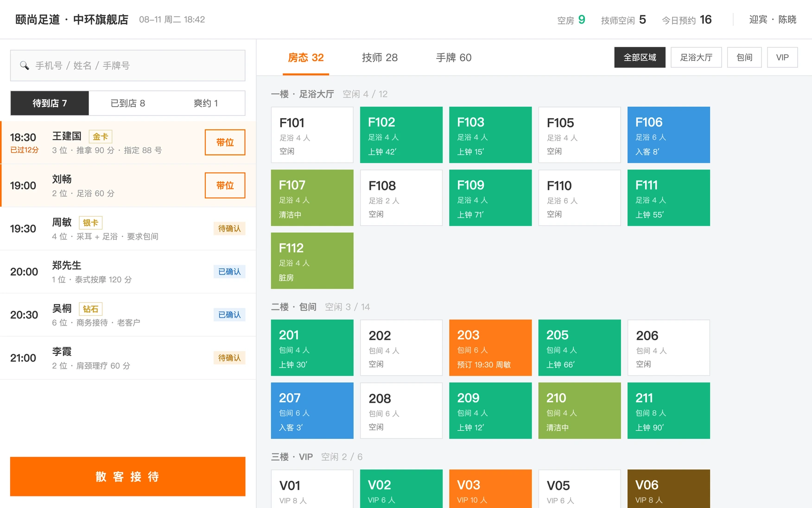Open 吴桐's 20:30 reservation
Screen dimensions: 812x508
(128, 315)
